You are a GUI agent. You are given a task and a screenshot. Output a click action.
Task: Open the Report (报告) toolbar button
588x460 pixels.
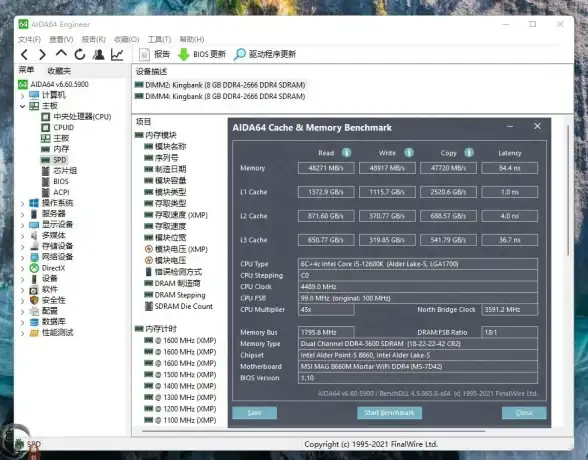(x=154, y=55)
